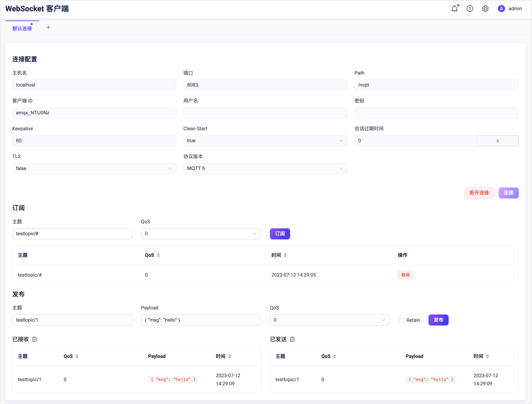Sort sent messages by 时间
532x404 pixels.
click(487, 356)
